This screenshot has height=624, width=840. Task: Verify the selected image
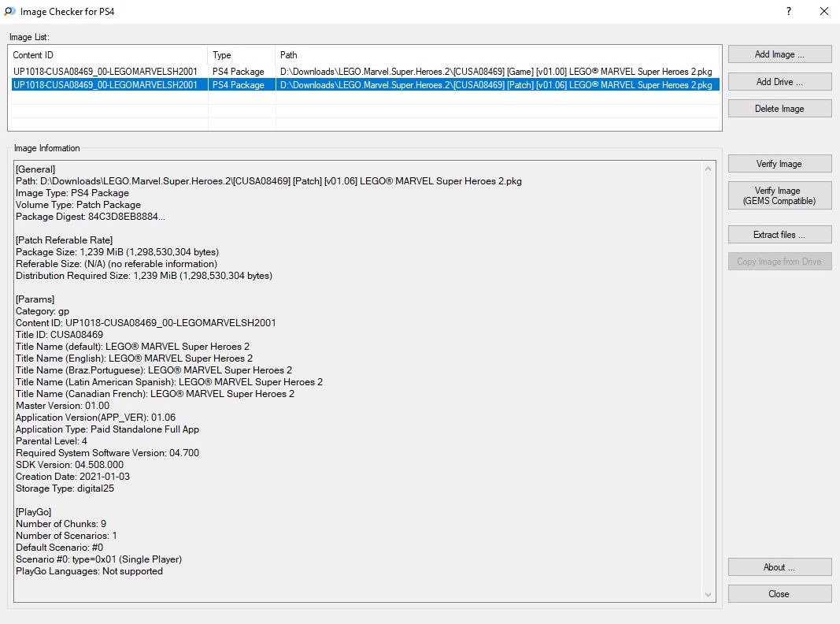779,164
